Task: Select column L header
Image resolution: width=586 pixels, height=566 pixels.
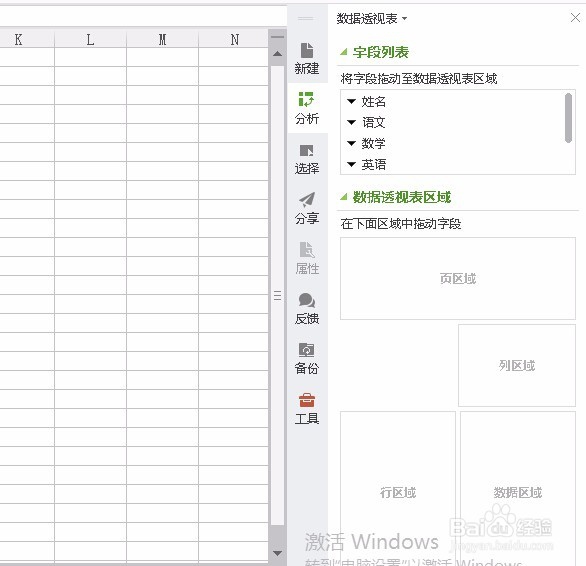Action: 90,39
